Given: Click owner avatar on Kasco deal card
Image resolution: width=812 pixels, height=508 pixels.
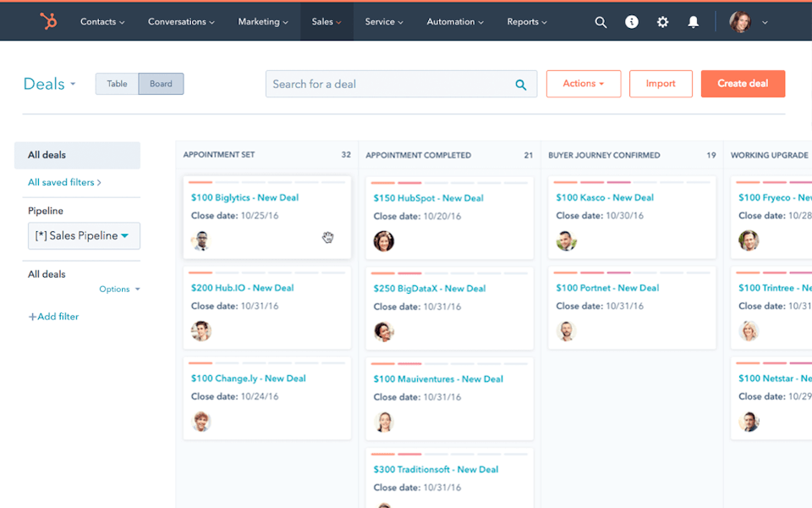Looking at the screenshot, I should (x=566, y=240).
